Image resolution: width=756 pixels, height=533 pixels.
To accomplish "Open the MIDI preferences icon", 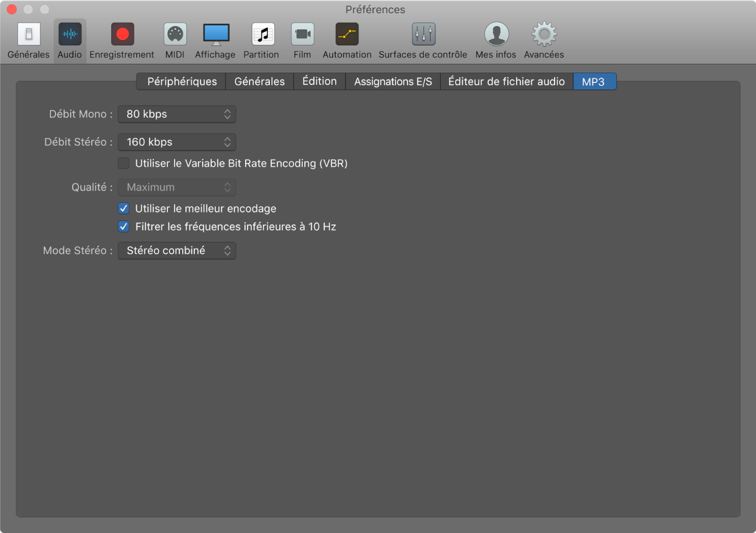I will 175,35.
